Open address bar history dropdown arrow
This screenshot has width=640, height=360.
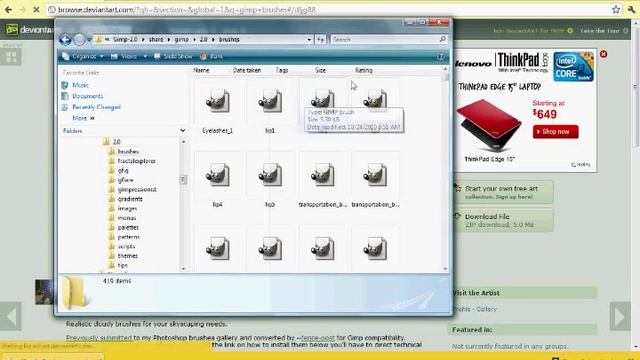(x=309, y=40)
